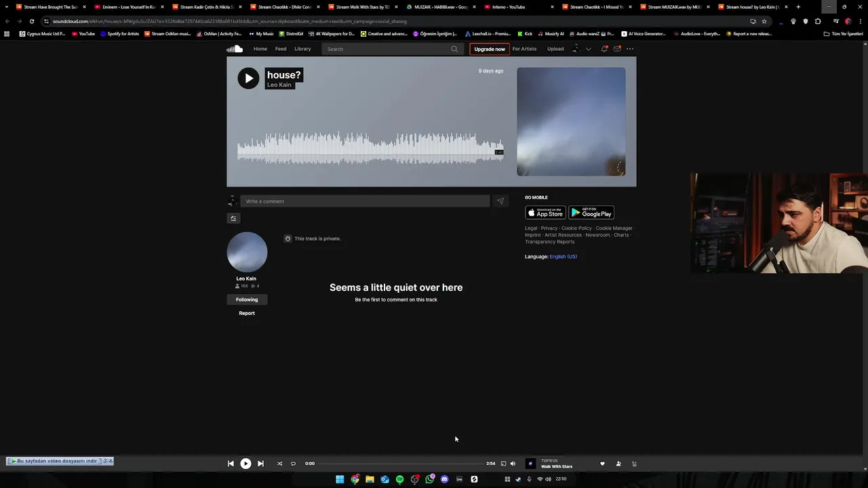Open File Explorer from the Windows taskbar

(370, 479)
